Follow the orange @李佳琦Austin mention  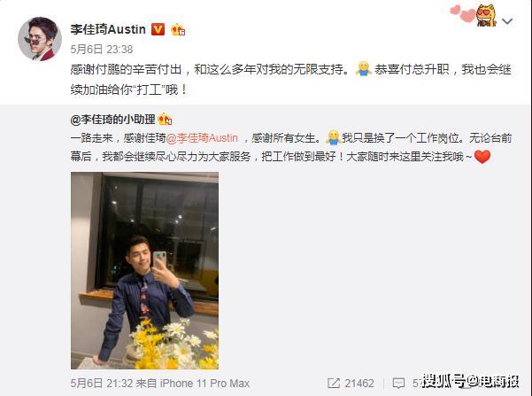coord(202,138)
